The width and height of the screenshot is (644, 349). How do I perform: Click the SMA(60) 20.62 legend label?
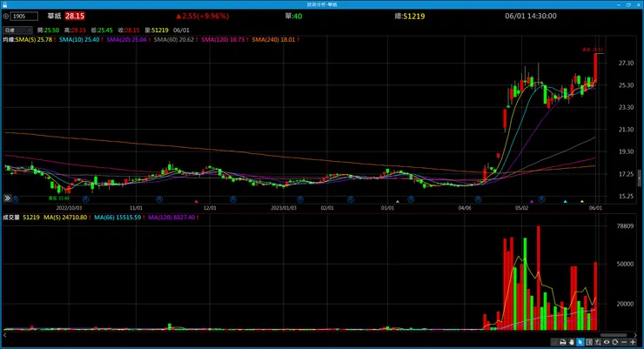[174, 40]
